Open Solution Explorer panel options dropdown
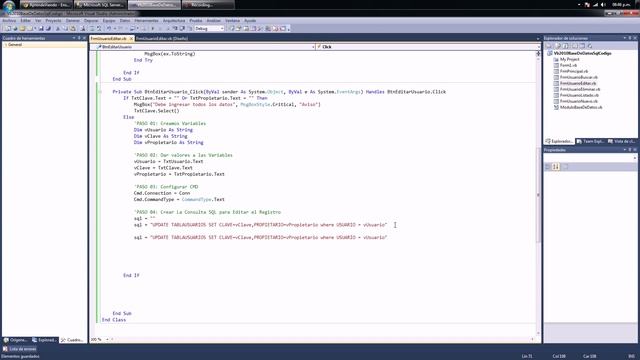Image resolution: width=640 pixels, height=360 pixels. 624,38
